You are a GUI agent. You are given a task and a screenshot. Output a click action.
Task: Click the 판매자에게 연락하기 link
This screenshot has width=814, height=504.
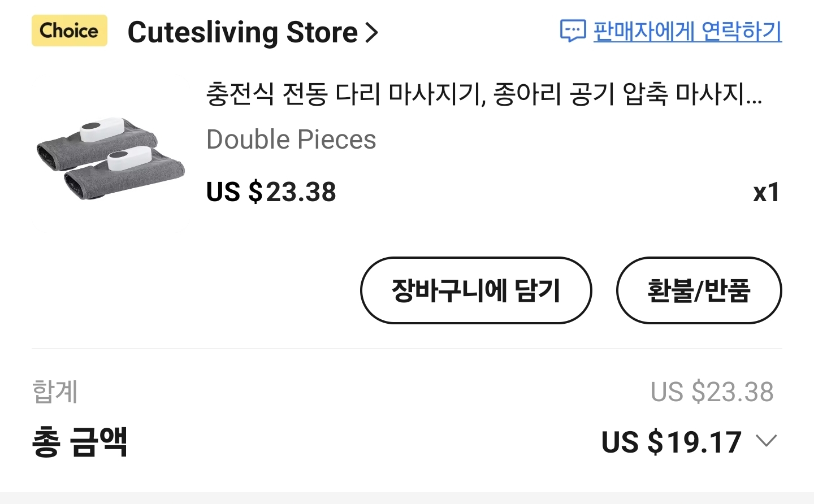click(687, 31)
